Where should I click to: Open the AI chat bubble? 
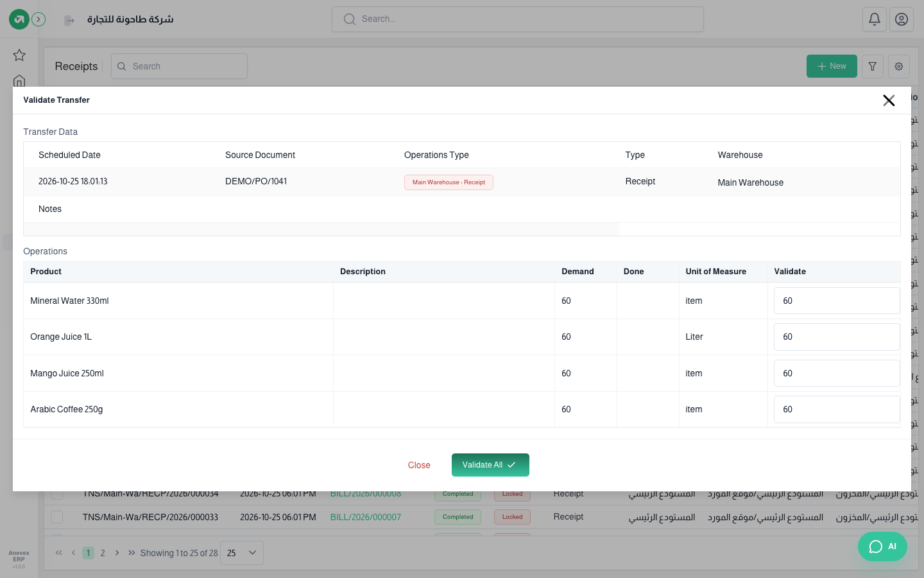point(882,547)
